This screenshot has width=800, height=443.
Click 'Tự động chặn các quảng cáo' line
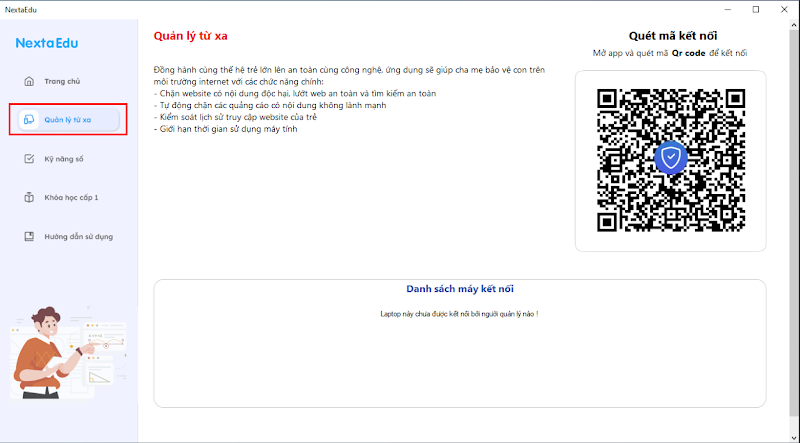coord(270,105)
